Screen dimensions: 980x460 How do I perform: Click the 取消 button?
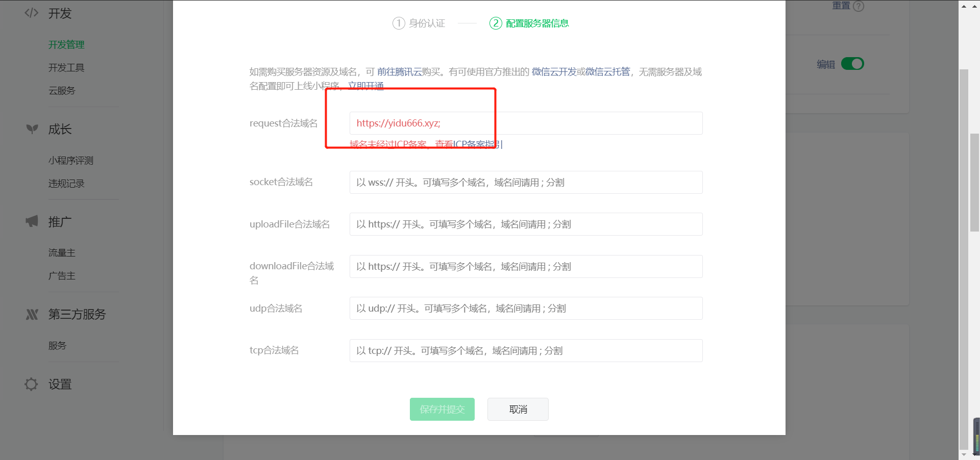518,410
